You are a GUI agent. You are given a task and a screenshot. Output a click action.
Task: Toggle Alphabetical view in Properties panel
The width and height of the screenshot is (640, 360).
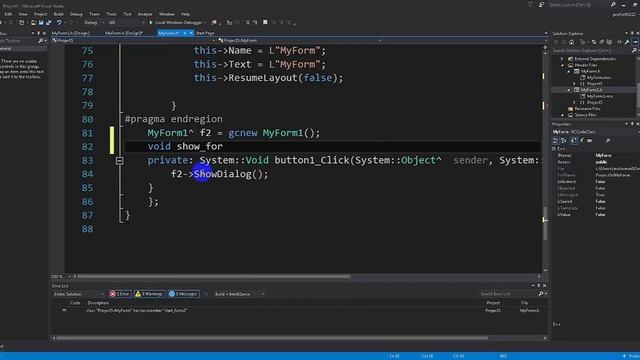coord(564,140)
